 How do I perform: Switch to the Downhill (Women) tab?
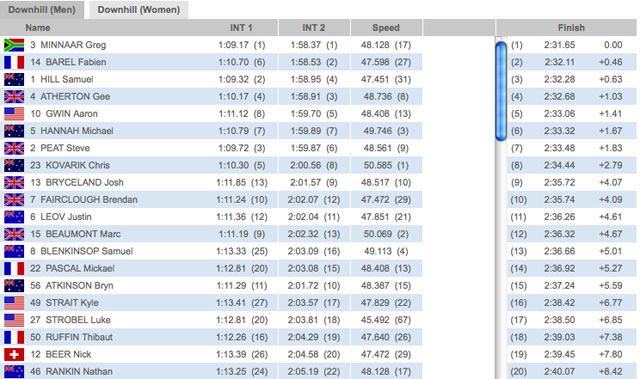tap(139, 10)
